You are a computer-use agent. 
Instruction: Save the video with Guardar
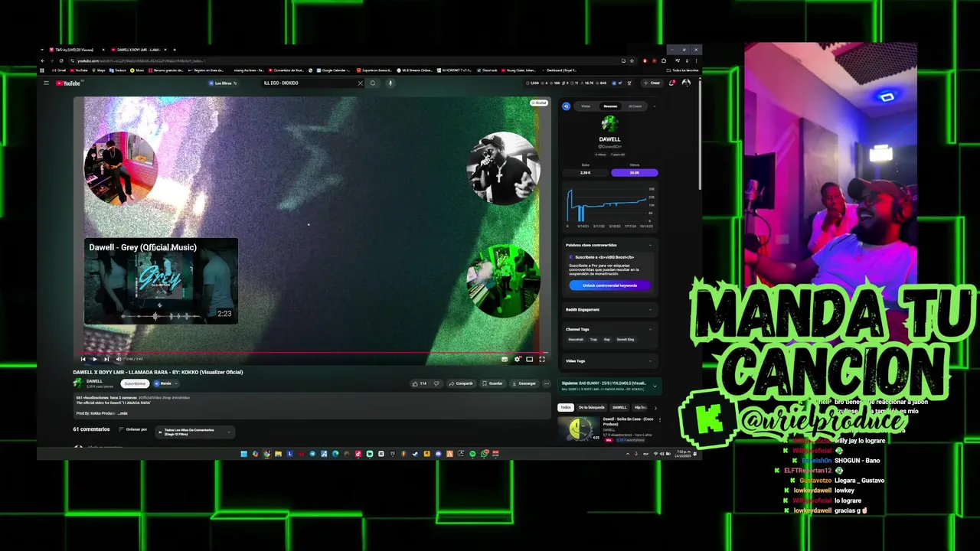(x=492, y=383)
